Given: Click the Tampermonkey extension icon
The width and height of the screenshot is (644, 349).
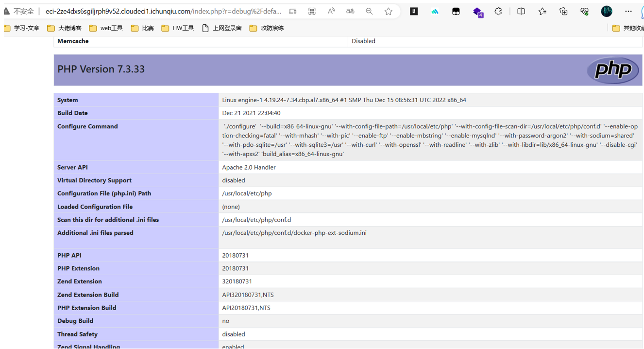Looking at the screenshot, I should [x=456, y=11].
